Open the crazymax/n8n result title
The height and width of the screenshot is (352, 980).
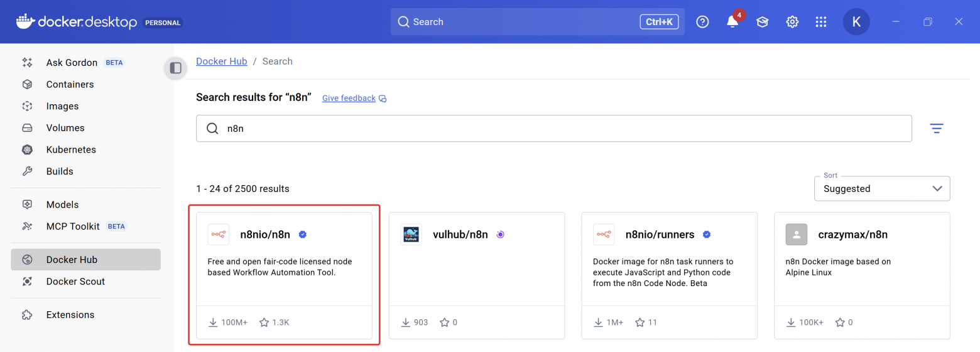click(x=853, y=235)
